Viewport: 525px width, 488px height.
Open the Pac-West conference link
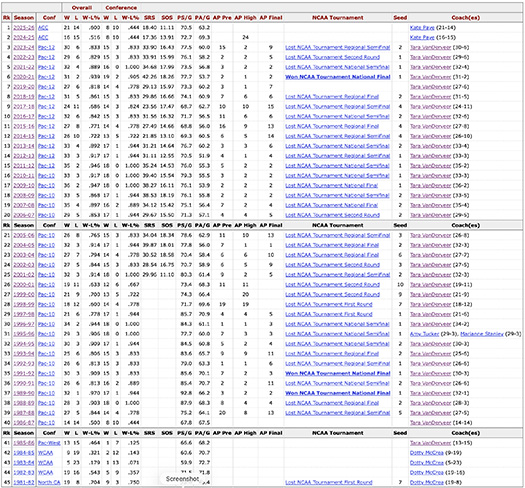click(49, 443)
